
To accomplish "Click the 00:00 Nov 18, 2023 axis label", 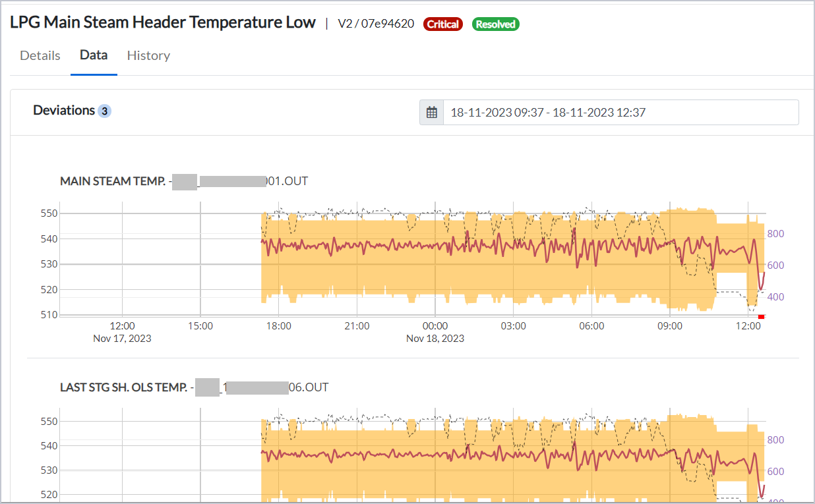I will coord(435,331).
